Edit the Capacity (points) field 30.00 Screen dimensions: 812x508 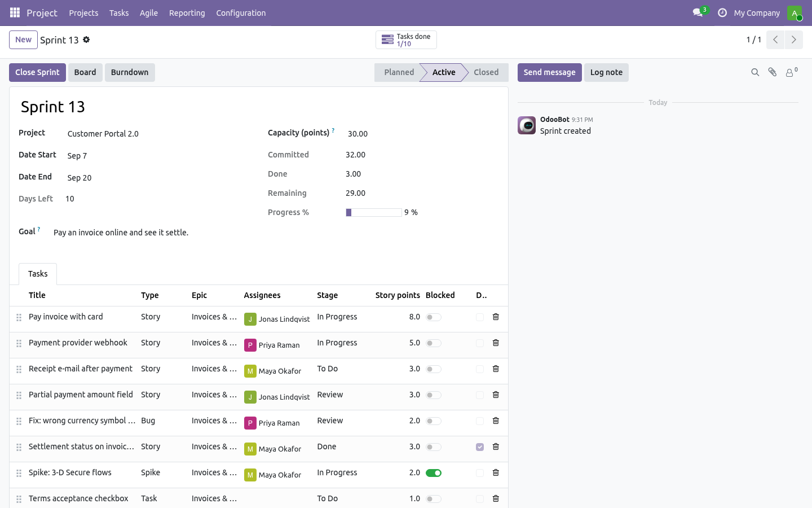(423, 134)
